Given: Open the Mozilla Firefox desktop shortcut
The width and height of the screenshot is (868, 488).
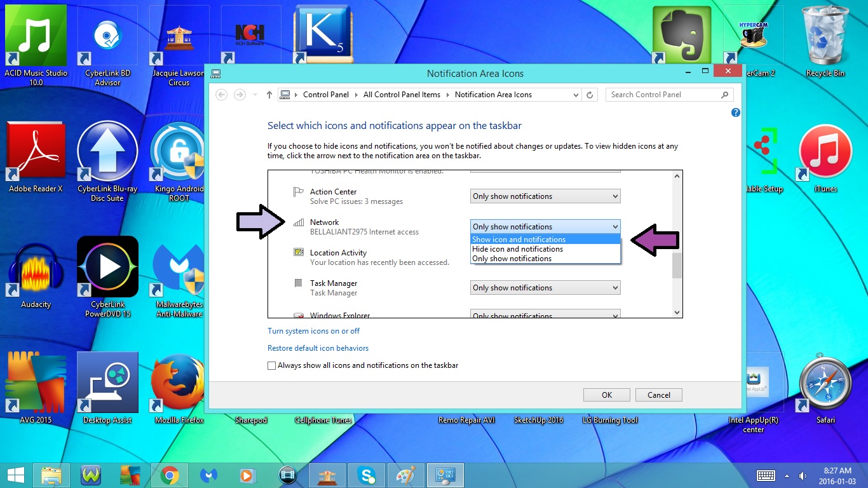Looking at the screenshot, I should pos(179,388).
